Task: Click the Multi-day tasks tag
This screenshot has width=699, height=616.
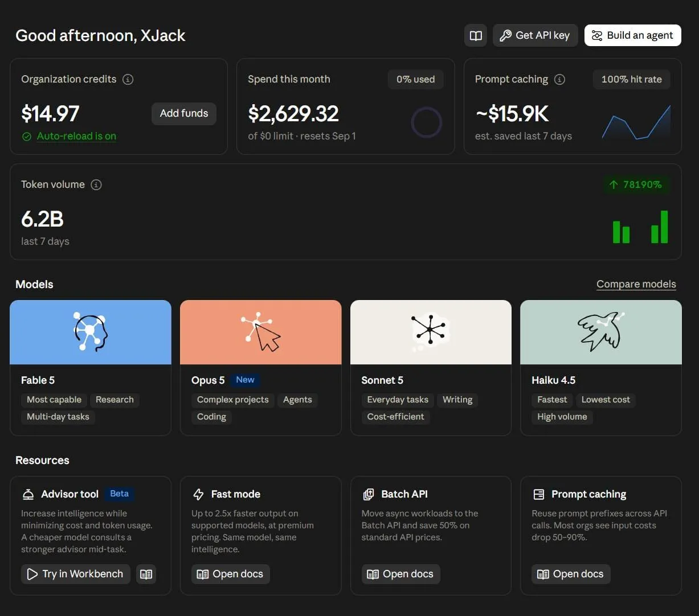Action: (58, 417)
